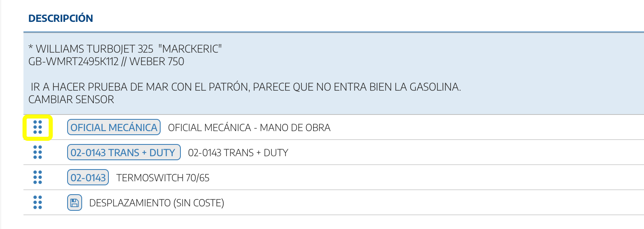Click the DESPLAZAMIENTO (SIN COSTE) text
The height and width of the screenshot is (229, 644).
point(157,203)
